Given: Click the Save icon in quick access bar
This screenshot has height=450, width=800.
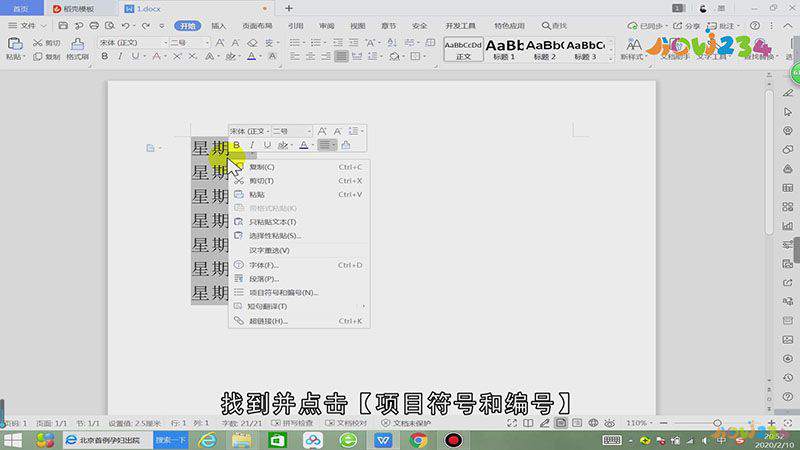Looking at the screenshot, I should click(x=63, y=25).
